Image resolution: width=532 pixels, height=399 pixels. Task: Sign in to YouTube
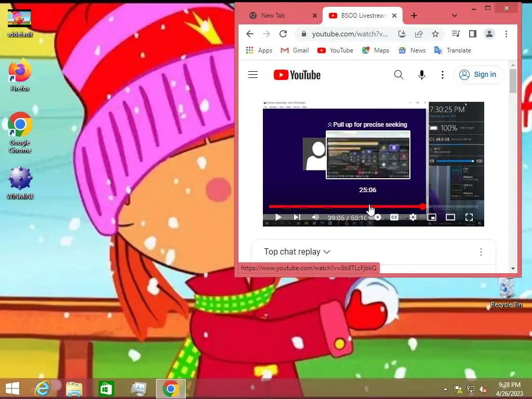tap(478, 75)
